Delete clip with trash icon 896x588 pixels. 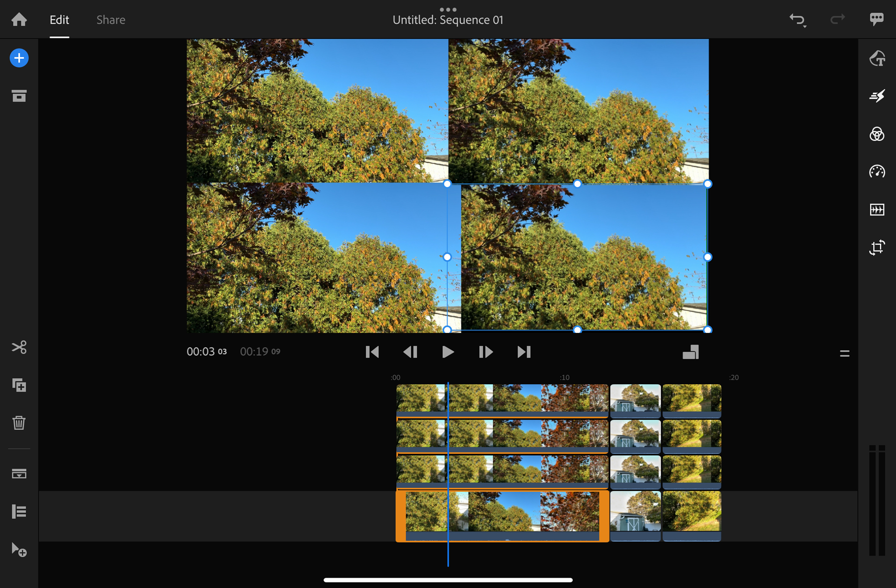click(x=19, y=423)
